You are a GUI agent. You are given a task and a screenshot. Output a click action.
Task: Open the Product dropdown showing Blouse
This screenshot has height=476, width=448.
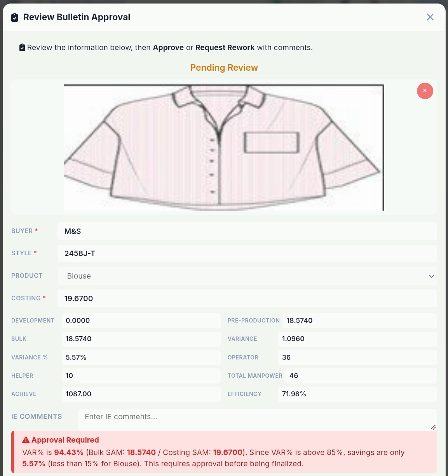click(247, 276)
